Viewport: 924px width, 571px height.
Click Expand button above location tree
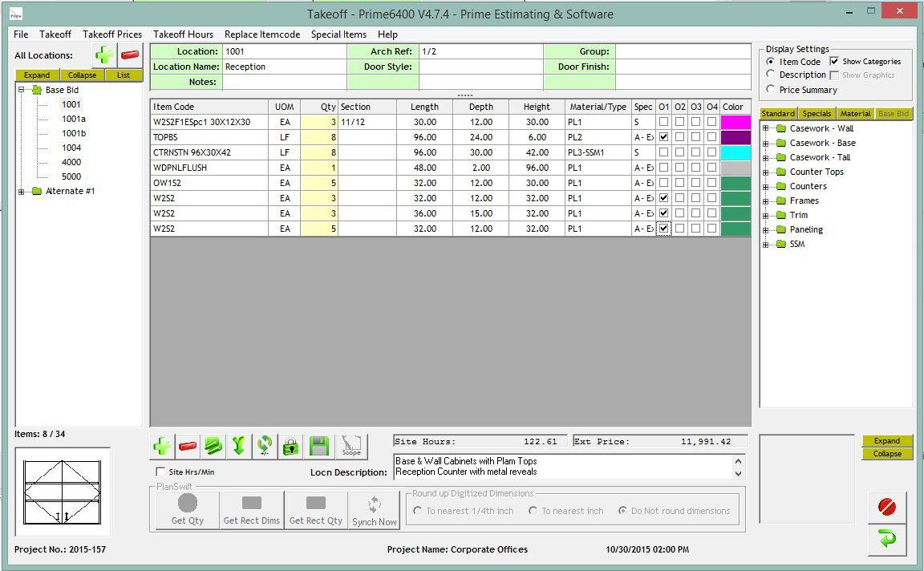(x=37, y=75)
